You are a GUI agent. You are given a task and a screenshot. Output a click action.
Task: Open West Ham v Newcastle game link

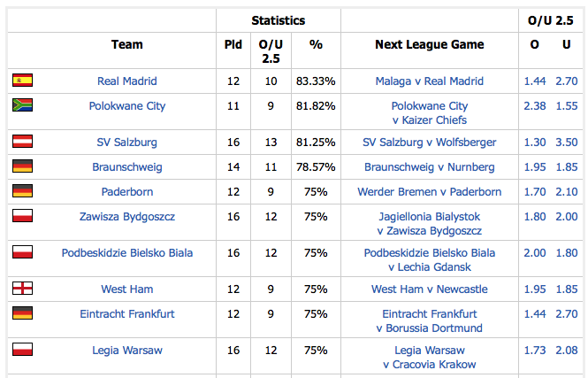[430, 289]
